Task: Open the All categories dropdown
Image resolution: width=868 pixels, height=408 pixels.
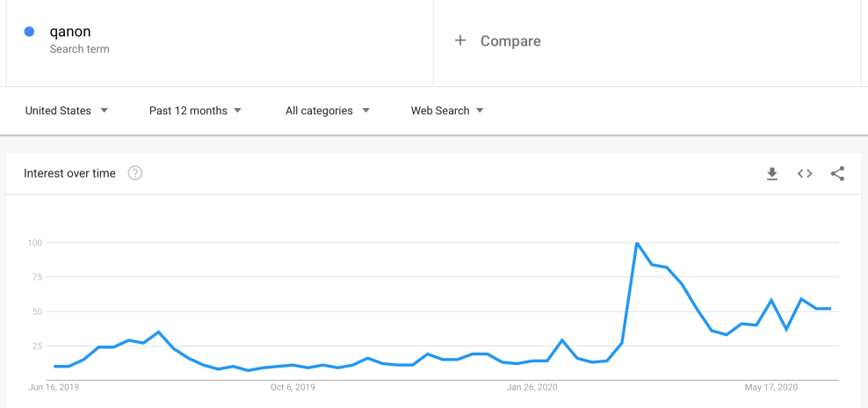Action: pos(327,111)
